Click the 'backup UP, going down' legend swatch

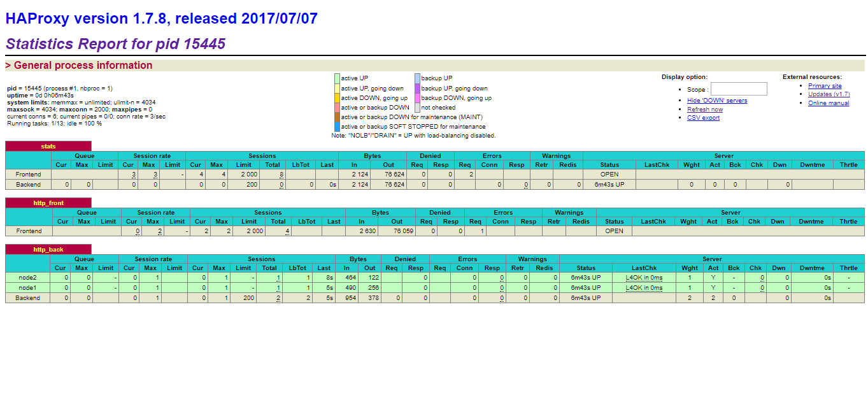click(417, 89)
